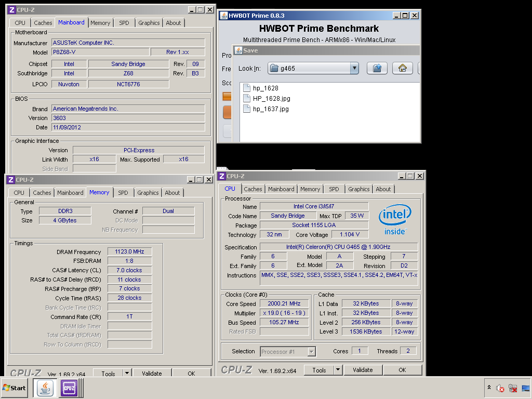Click the Java icon in the Save dialog title
532x399 pixels.
pyautogui.click(x=238, y=50)
